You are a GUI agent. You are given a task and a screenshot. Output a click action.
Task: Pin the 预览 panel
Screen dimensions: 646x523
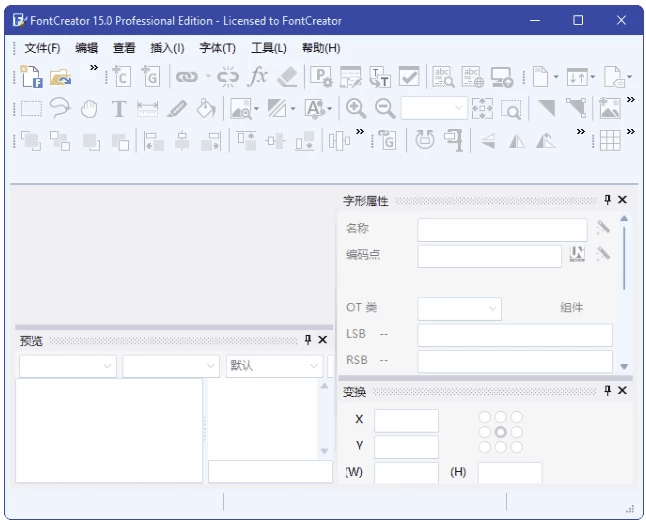tap(308, 340)
